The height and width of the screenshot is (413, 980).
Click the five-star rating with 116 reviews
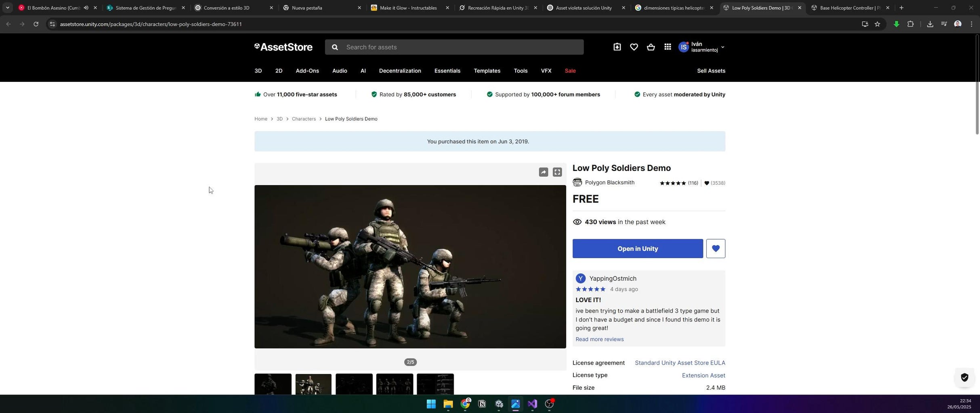point(679,183)
